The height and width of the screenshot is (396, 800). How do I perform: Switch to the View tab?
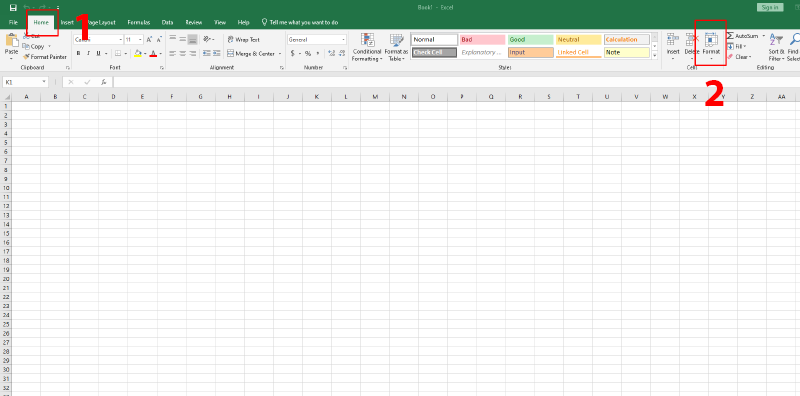220,22
